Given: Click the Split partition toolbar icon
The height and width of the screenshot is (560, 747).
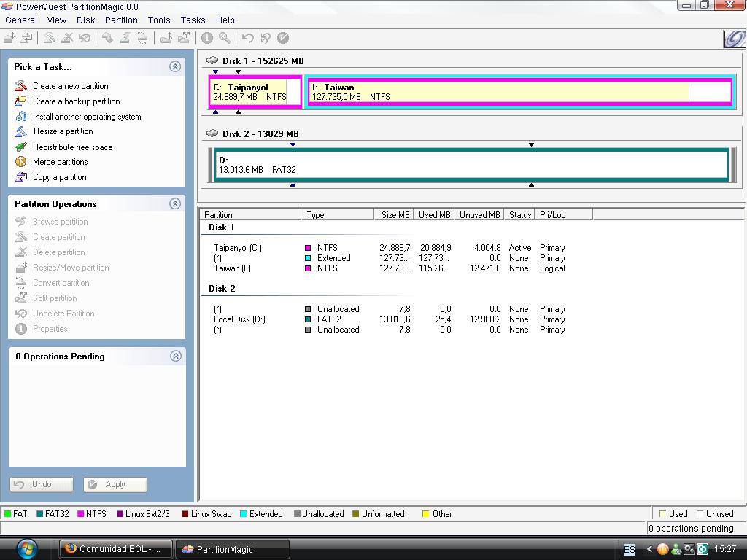Looking at the screenshot, I should (184, 38).
